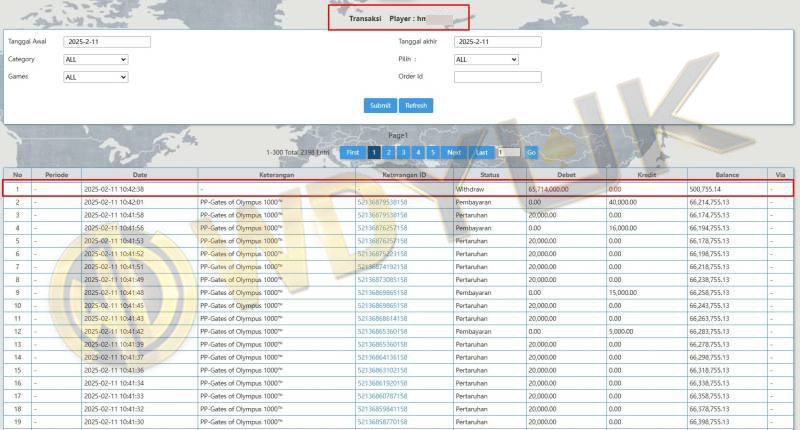Click the Submit button
Screen dimensions: 800x430
coord(380,105)
